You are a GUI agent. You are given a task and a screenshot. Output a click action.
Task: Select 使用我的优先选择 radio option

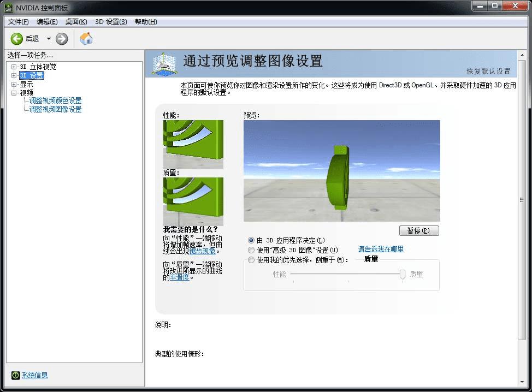[251, 260]
